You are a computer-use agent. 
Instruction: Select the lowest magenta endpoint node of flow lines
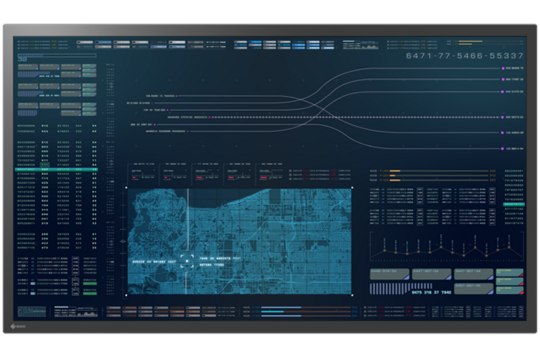(x=502, y=149)
